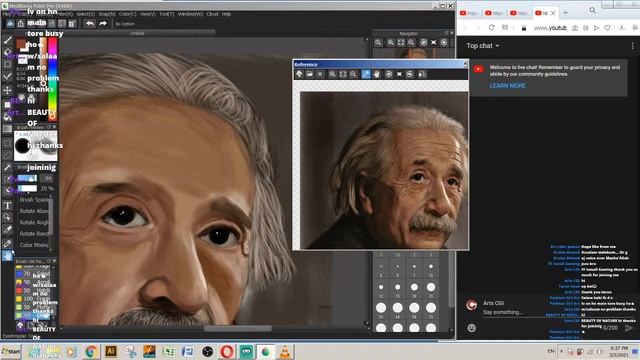Screen dimensions: 640x360
Task: Select the Move tool
Action: [x=7, y=90]
